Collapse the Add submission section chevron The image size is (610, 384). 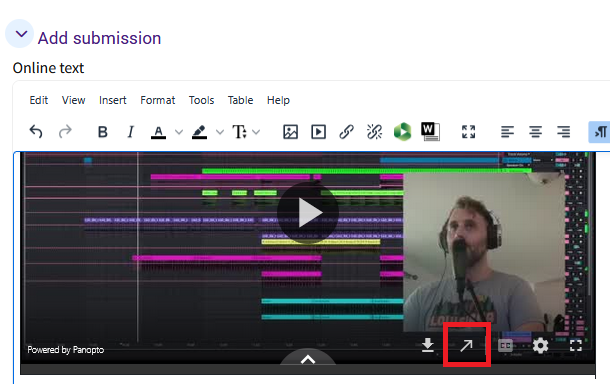point(20,34)
